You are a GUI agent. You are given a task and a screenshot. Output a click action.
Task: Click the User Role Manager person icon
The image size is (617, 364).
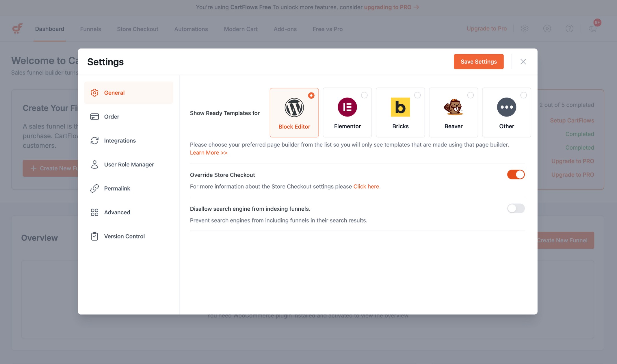click(x=94, y=165)
